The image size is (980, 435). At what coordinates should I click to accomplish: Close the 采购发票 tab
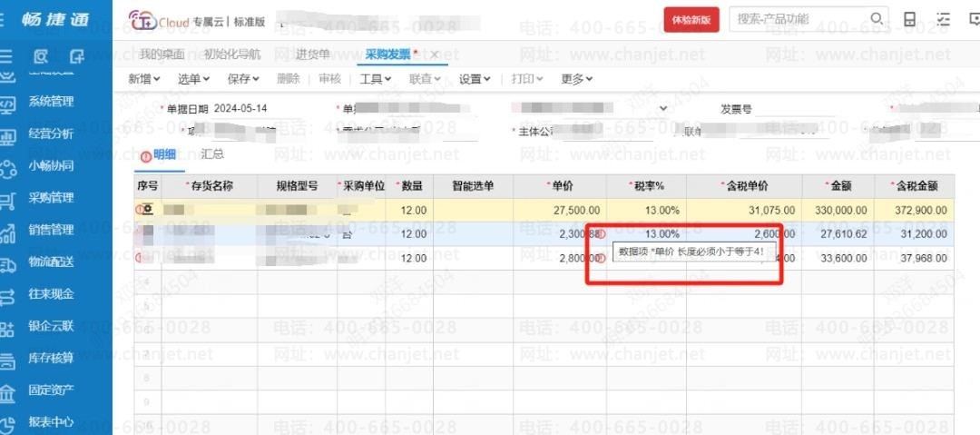point(435,54)
